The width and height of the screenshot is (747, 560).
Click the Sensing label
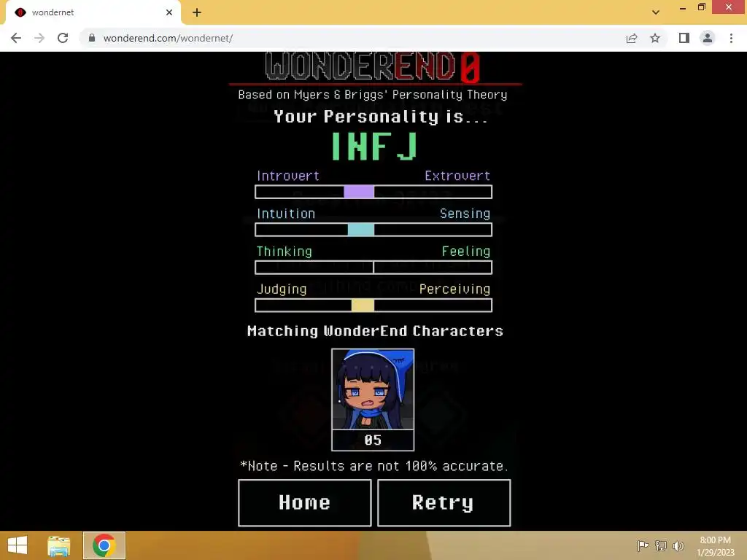(x=465, y=214)
